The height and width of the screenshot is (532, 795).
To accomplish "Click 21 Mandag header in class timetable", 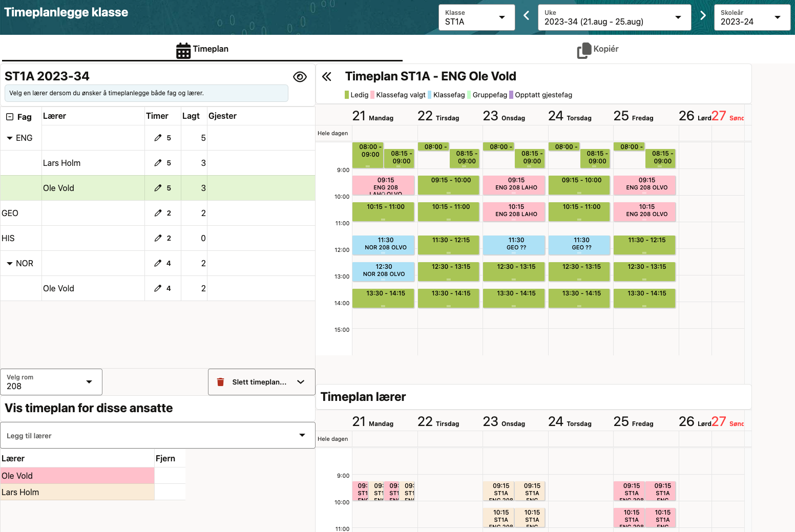I will pos(373,116).
